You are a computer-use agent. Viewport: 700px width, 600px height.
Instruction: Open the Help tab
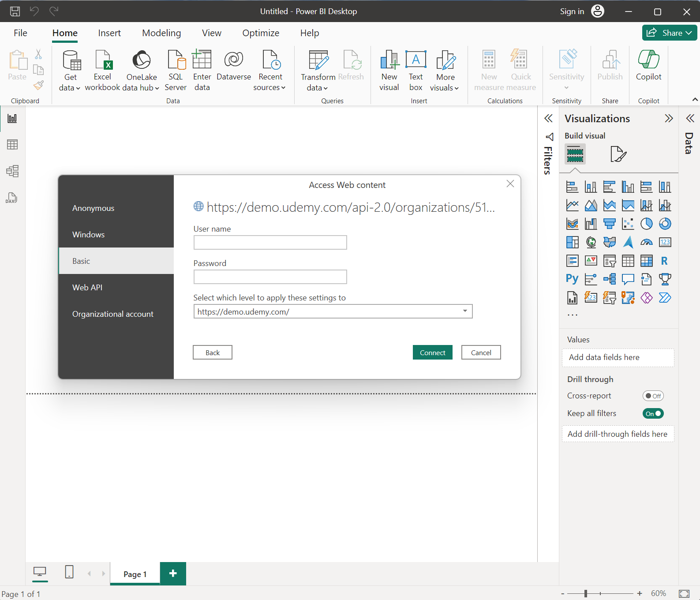(x=310, y=33)
